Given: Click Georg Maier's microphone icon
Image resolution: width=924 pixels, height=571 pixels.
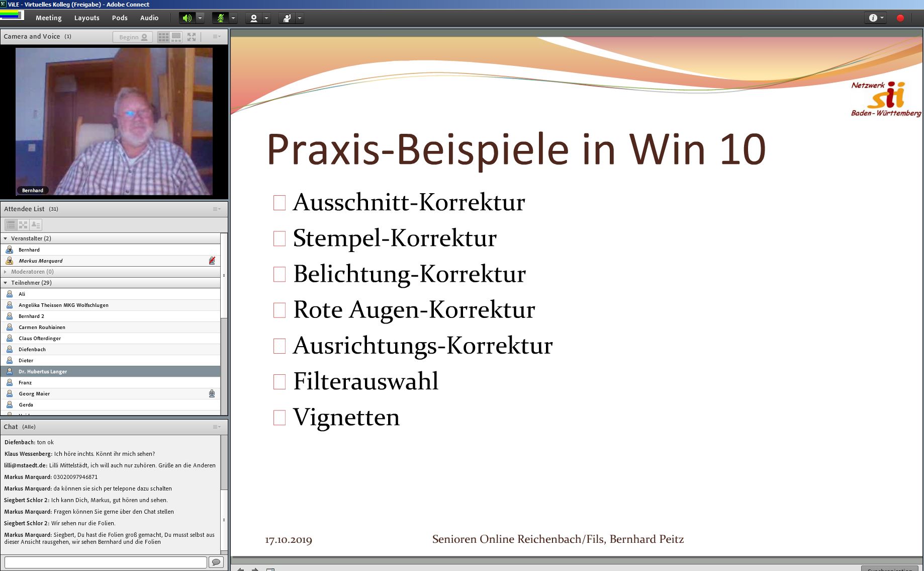Looking at the screenshot, I should tap(212, 393).
